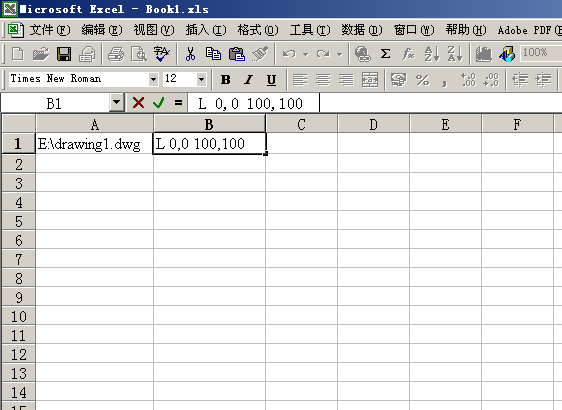Click the Undo arrow icon
This screenshot has height=410, width=562.
(289, 54)
